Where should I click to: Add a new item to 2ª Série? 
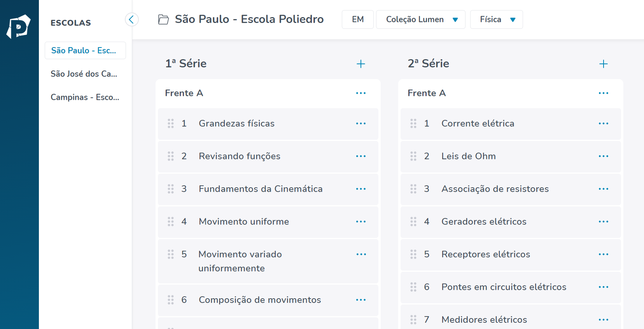pyautogui.click(x=604, y=64)
